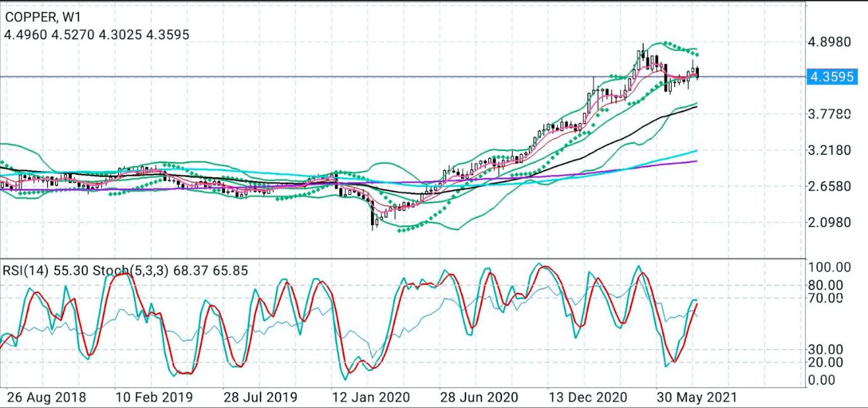This screenshot has height=408, width=868.
Task: Click the COPPER, W1 chart title
Action: 43,18
